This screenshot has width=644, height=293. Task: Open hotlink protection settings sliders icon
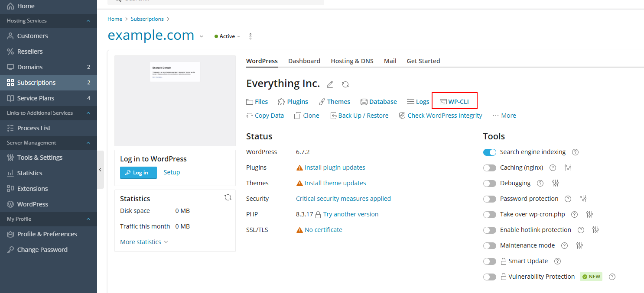tap(596, 230)
